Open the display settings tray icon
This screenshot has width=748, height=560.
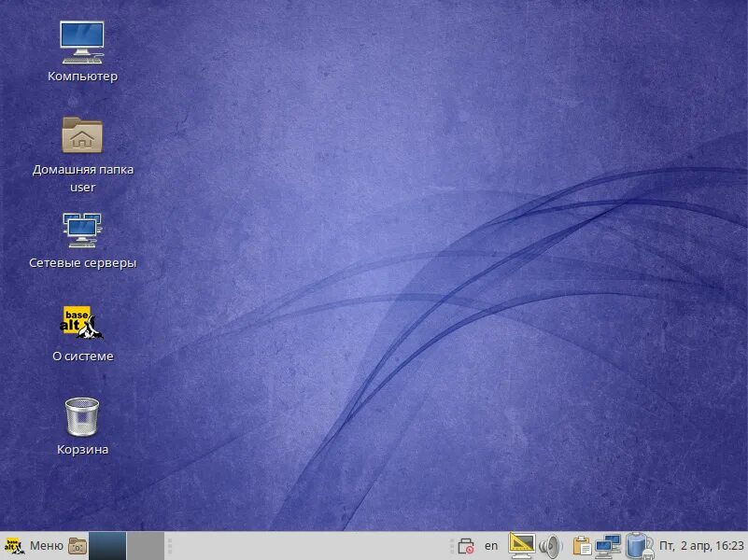tap(521, 546)
